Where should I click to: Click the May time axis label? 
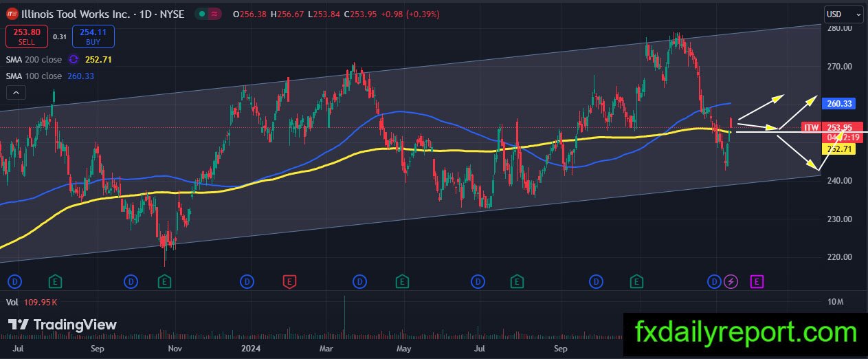pos(404,349)
